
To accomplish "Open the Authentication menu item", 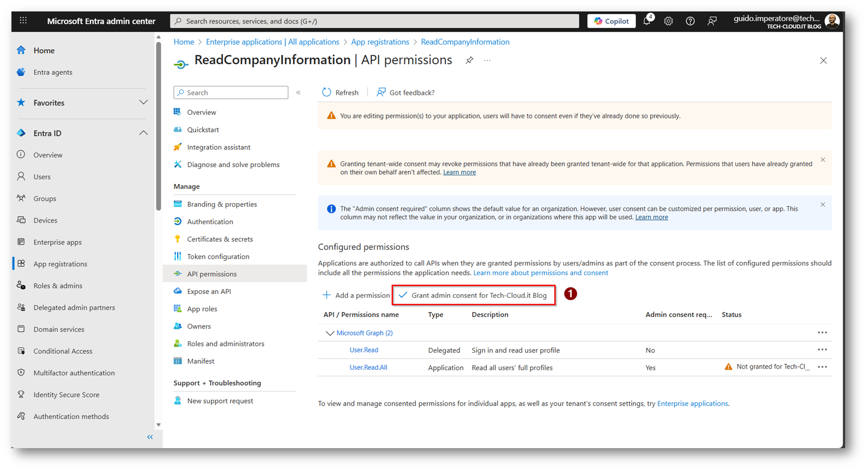I will [x=210, y=222].
